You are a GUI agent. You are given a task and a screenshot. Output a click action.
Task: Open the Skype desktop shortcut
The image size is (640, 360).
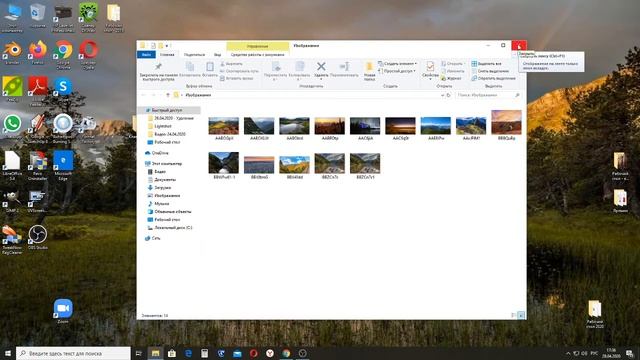63,89
